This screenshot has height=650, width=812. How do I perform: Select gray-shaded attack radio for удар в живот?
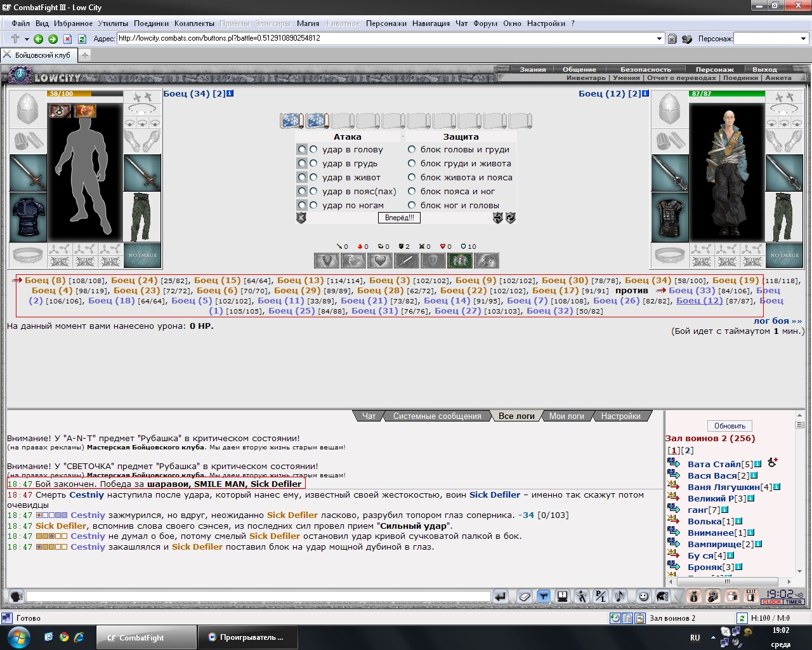coord(302,177)
